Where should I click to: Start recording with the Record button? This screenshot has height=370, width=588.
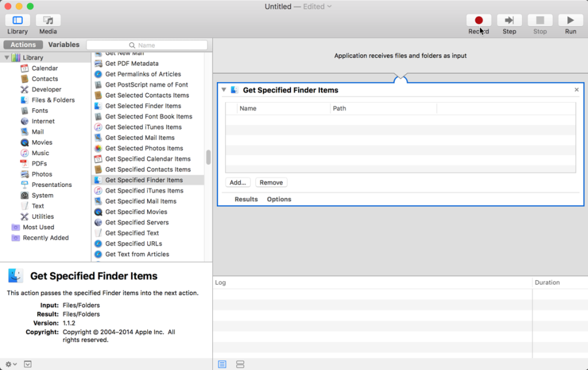(x=479, y=20)
